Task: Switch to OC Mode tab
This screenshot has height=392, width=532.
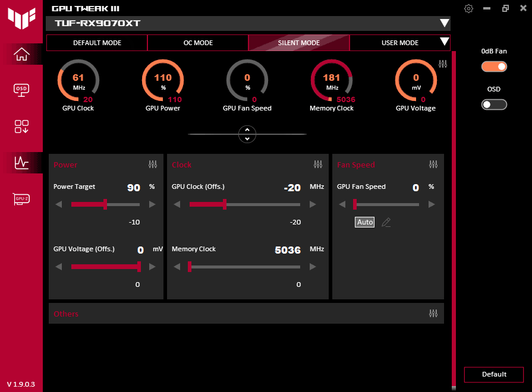Action: point(198,43)
